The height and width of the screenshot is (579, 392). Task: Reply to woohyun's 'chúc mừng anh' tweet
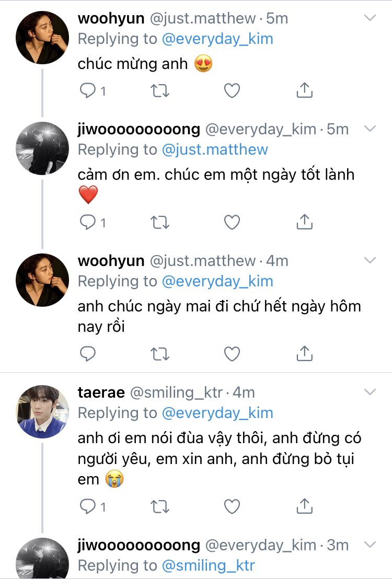click(88, 91)
